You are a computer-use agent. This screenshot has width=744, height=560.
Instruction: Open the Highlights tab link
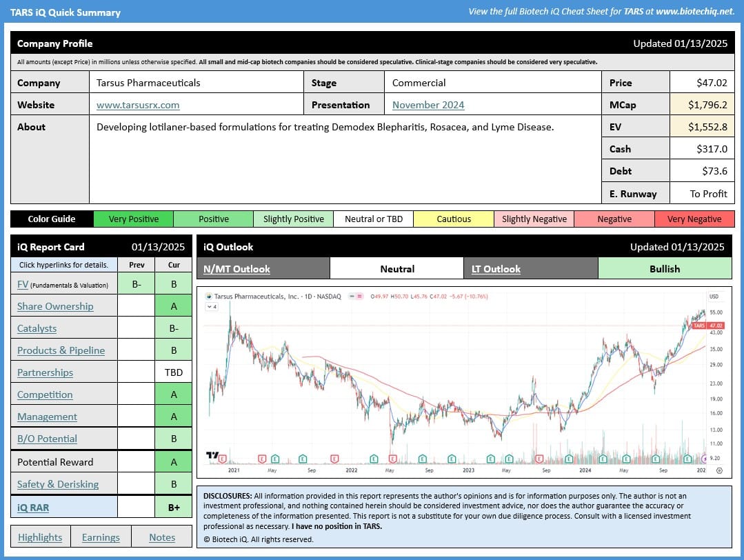click(x=40, y=537)
